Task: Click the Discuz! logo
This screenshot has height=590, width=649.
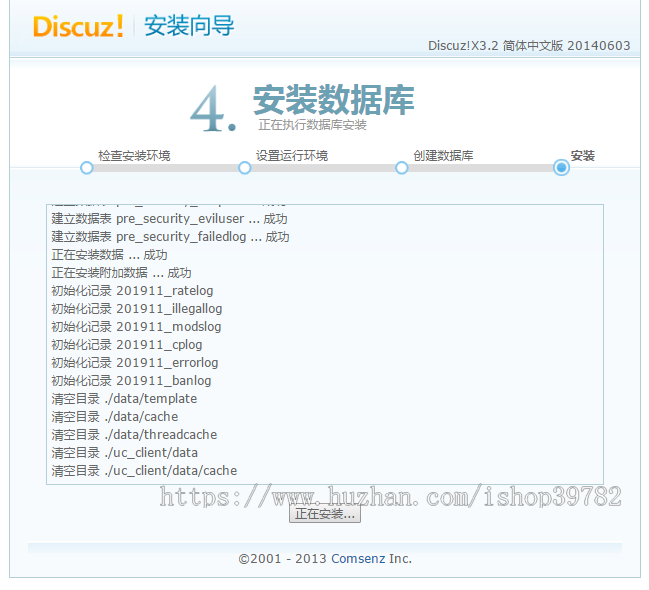Action: click(78, 26)
